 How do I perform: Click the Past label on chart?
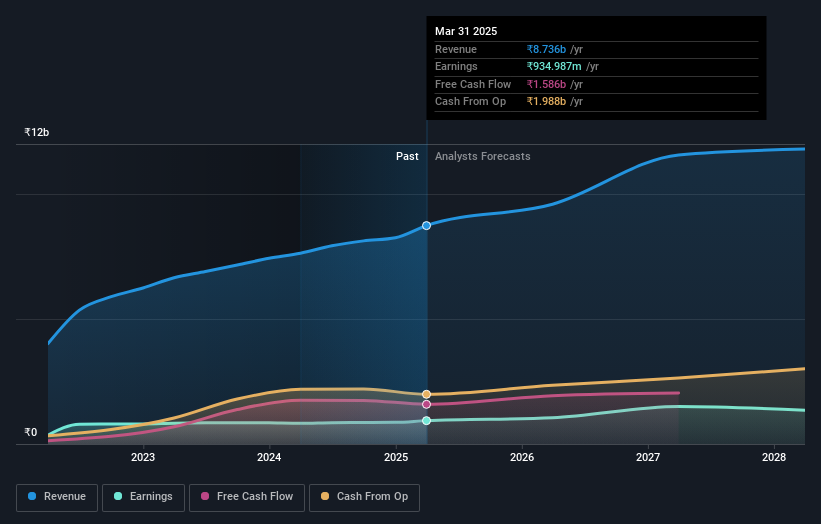407,156
